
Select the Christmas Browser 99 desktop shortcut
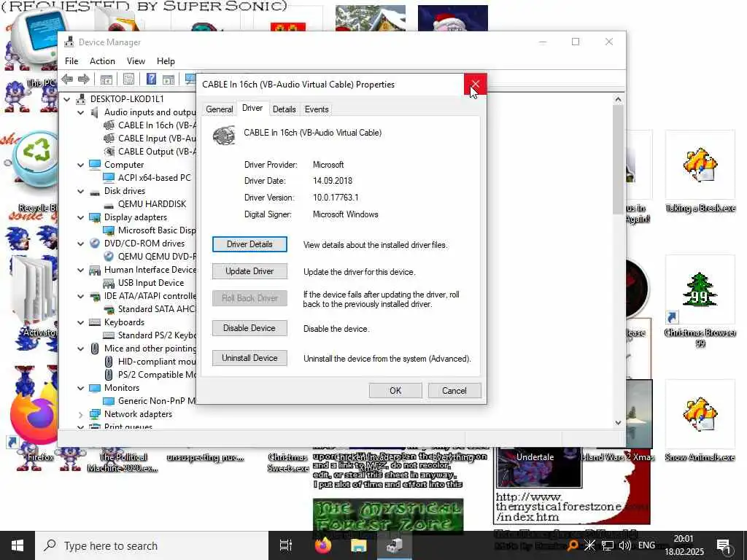coord(700,301)
